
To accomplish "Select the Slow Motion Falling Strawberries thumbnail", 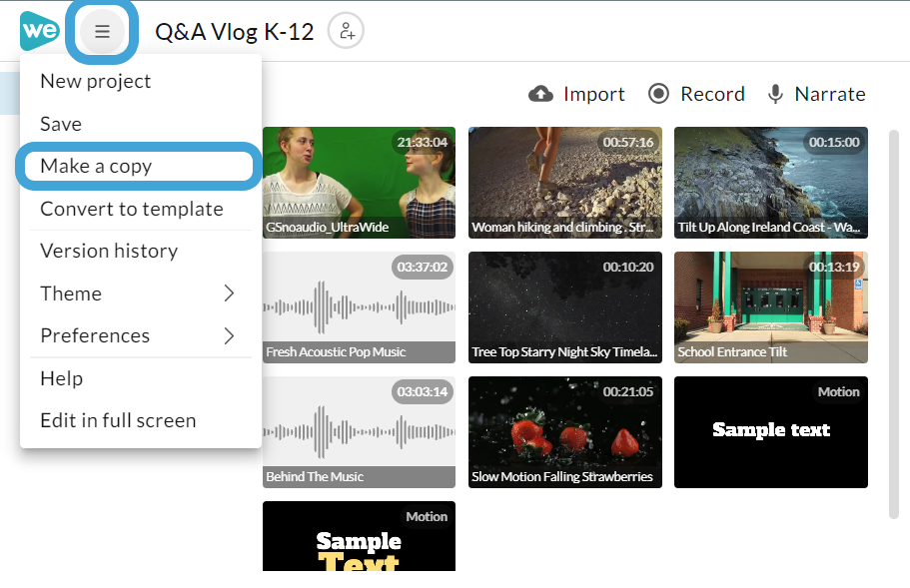I will coord(564,432).
